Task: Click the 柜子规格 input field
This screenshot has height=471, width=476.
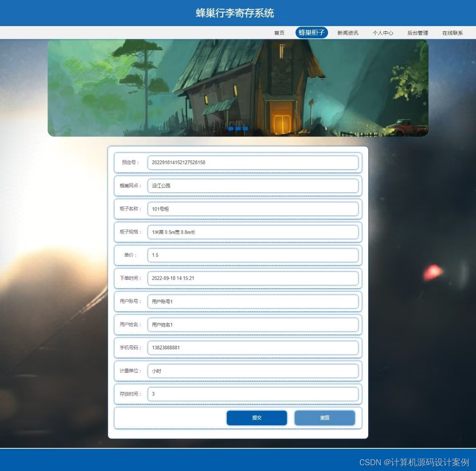Action: pos(253,232)
